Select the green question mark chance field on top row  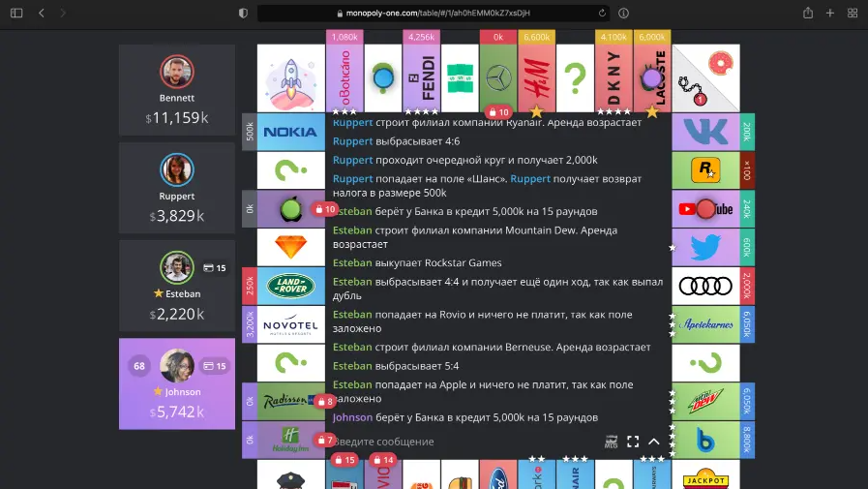(x=575, y=78)
